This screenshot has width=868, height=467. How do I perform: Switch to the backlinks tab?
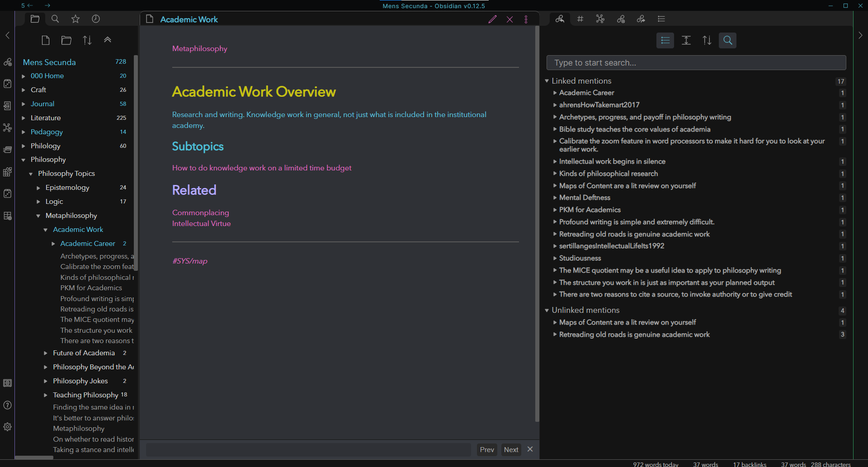coord(560,19)
